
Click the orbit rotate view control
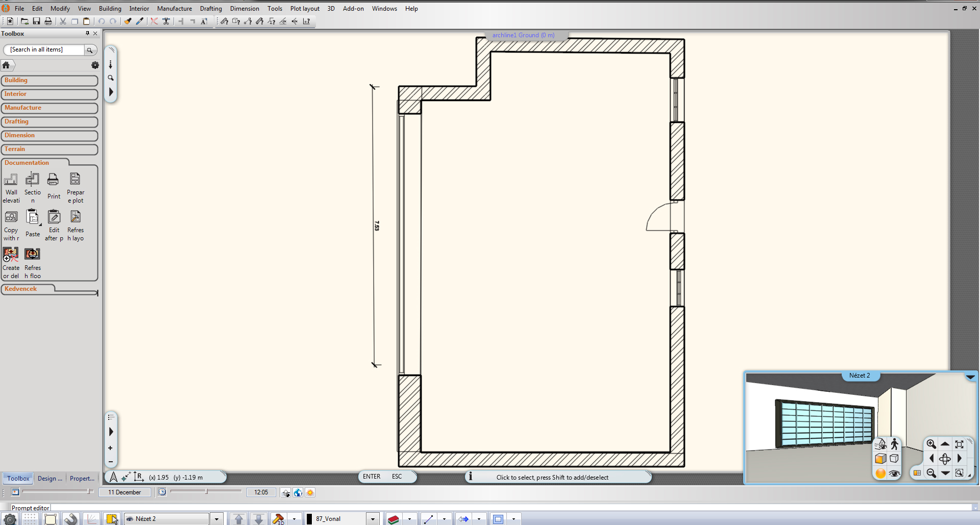pyautogui.click(x=945, y=459)
